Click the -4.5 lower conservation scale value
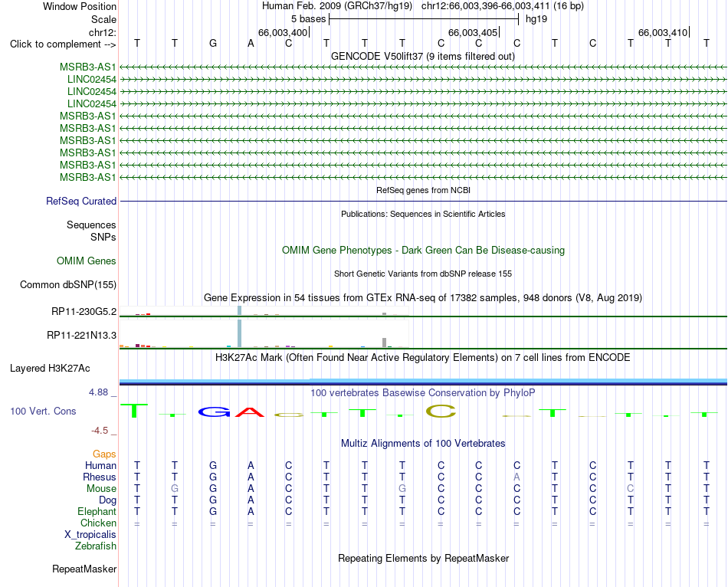 click(x=100, y=431)
